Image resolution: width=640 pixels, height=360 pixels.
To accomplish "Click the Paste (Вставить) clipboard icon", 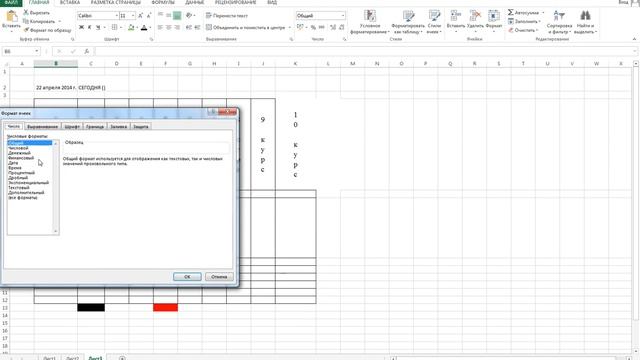I will click(11, 17).
